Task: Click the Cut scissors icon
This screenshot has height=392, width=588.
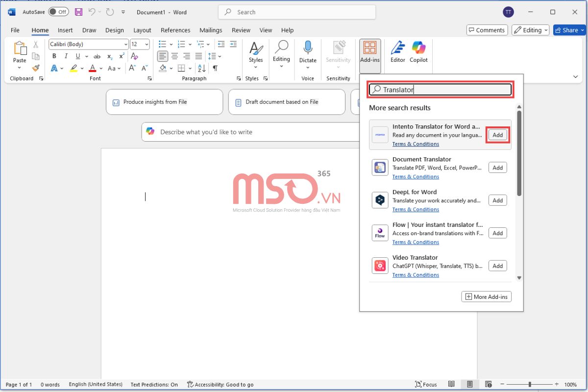Action: coord(36,44)
